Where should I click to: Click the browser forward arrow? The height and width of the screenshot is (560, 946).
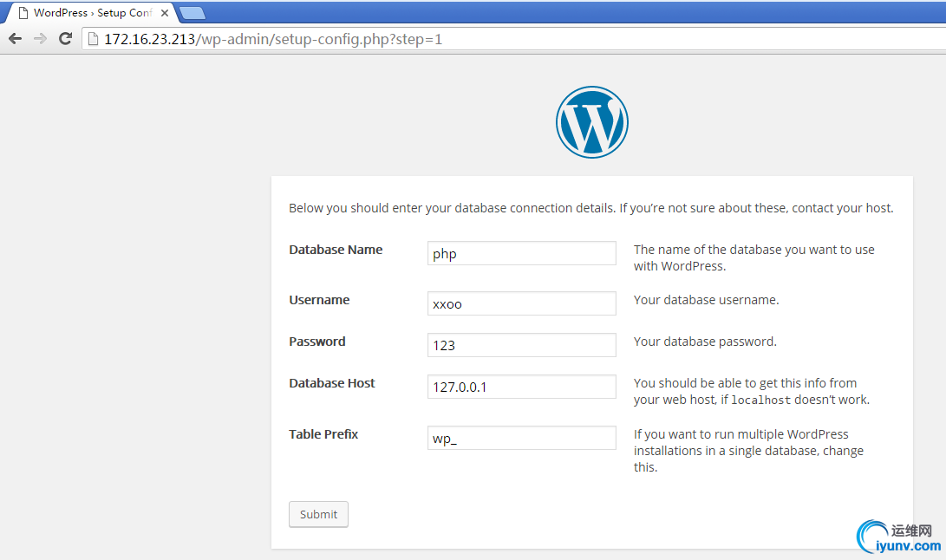(40, 39)
